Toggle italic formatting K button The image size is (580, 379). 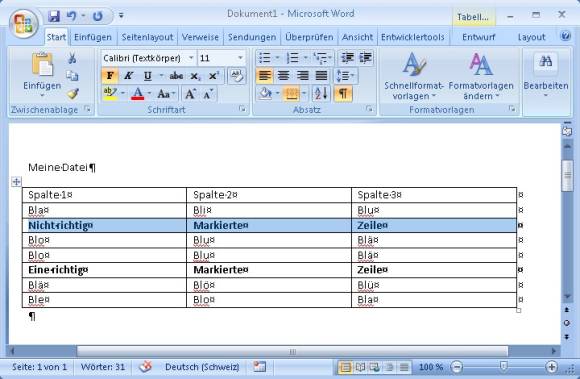[x=128, y=76]
